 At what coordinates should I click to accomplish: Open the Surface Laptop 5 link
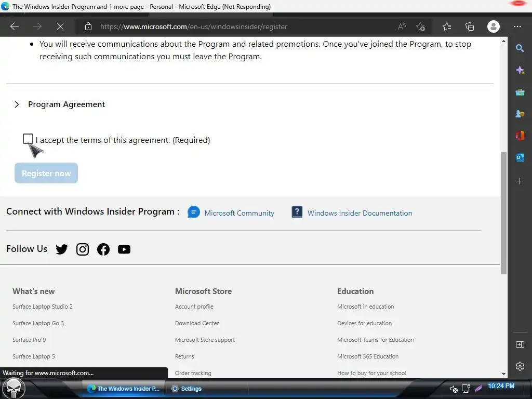coord(34,356)
